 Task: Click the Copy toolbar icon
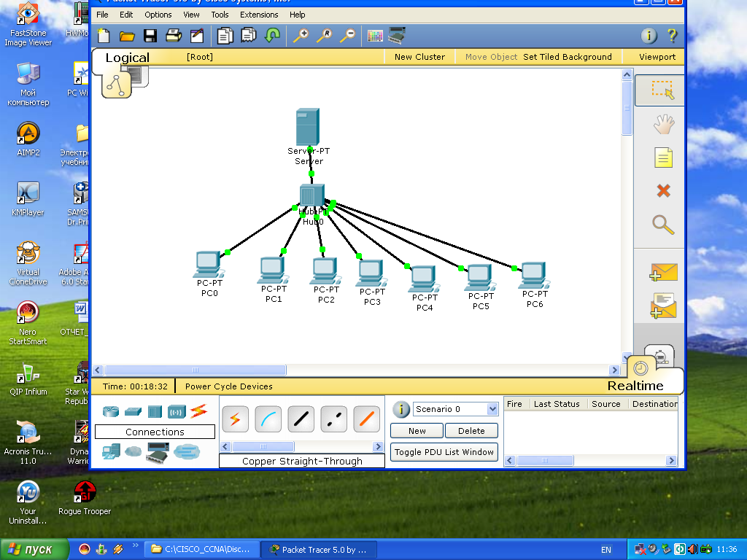(225, 36)
